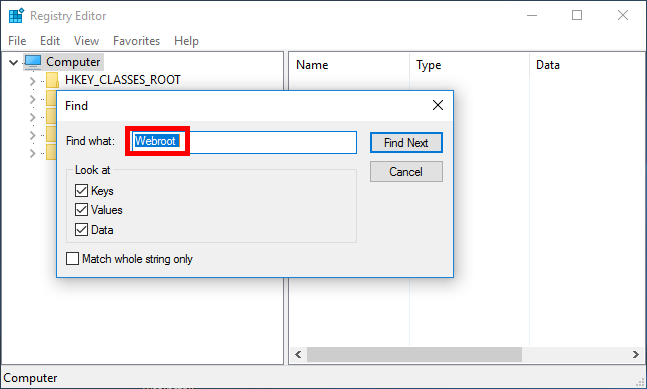Click the HKEY_CLASSES_ROOT folder icon
The height and width of the screenshot is (389, 647).
(x=52, y=80)
